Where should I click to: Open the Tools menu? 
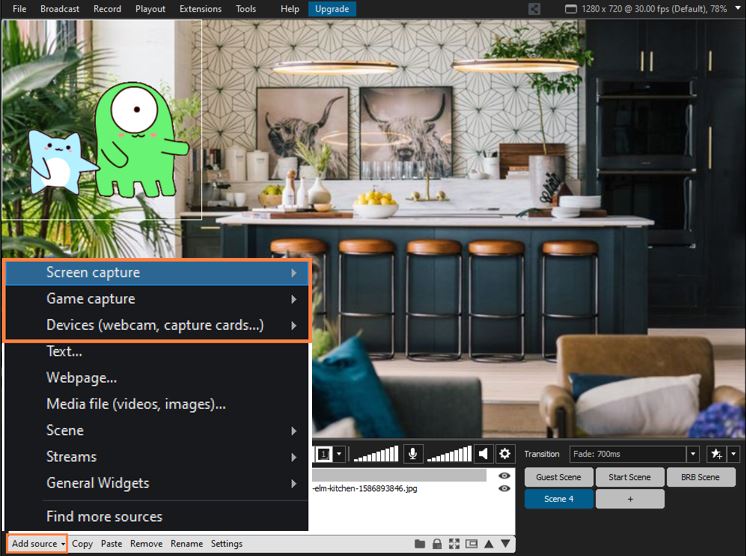point(246,9)
